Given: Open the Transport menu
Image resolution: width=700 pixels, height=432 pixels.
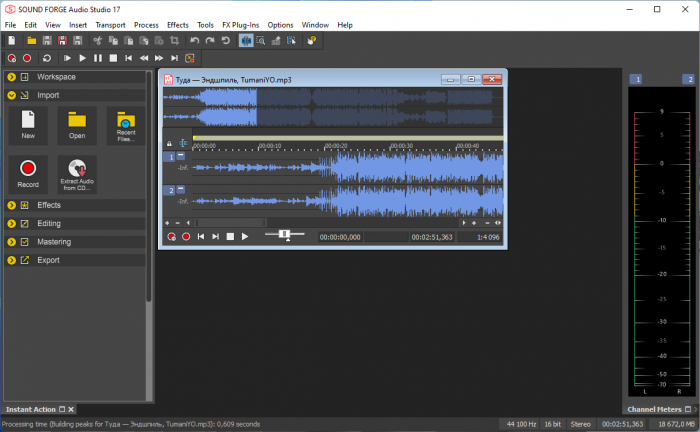Looking at the screenshot, I should pos(110,25).
